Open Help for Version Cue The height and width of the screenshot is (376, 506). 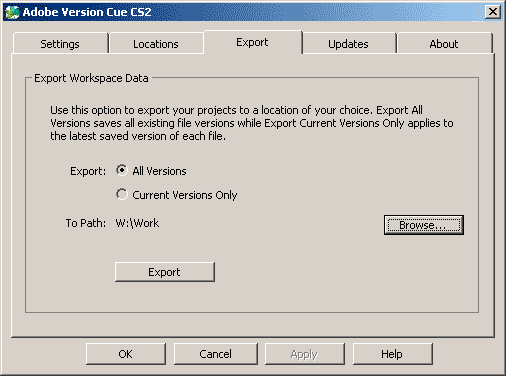click(x=392, y=354)
